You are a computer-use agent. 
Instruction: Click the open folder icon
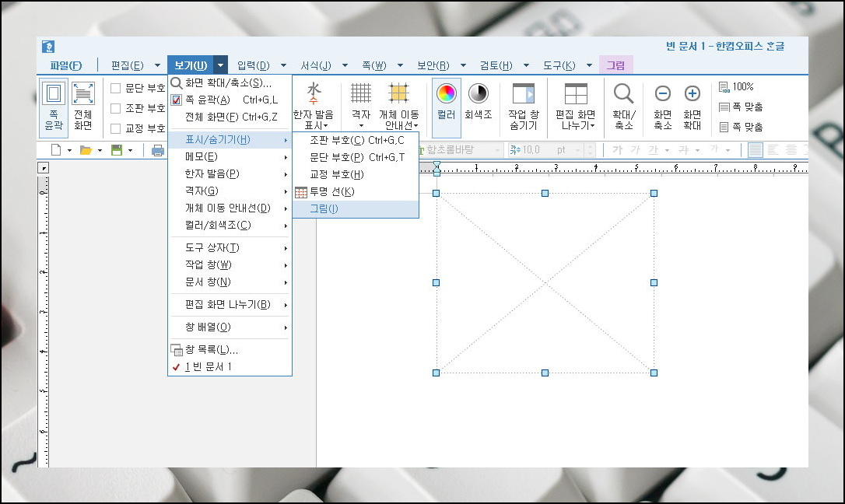[x=86, y=149]
